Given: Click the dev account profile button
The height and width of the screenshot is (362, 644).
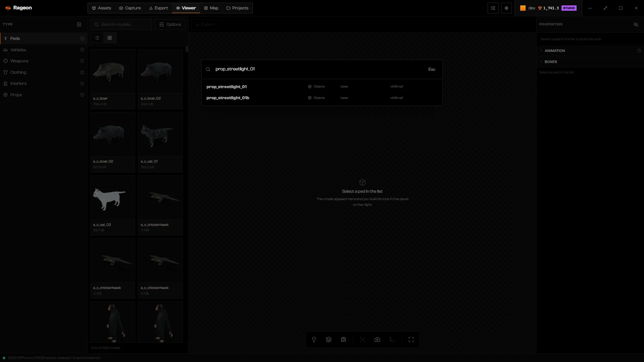Looking at the screenshot, I should coord(528,8).
